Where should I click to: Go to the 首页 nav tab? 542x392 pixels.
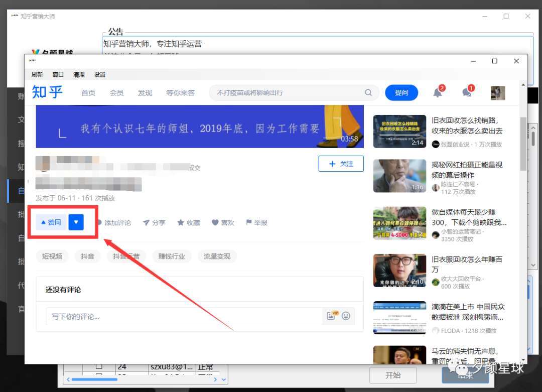tap(88, 93)
